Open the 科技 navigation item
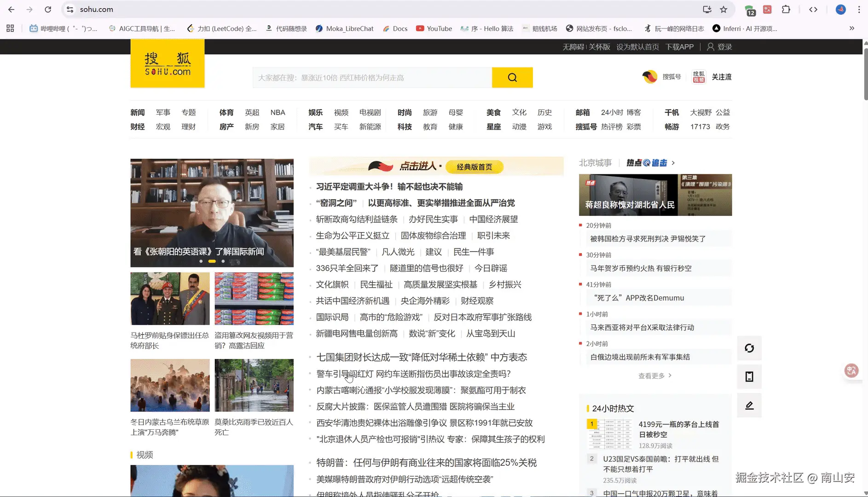The width and height of the screenshot is (868, 497). (405, 127)
